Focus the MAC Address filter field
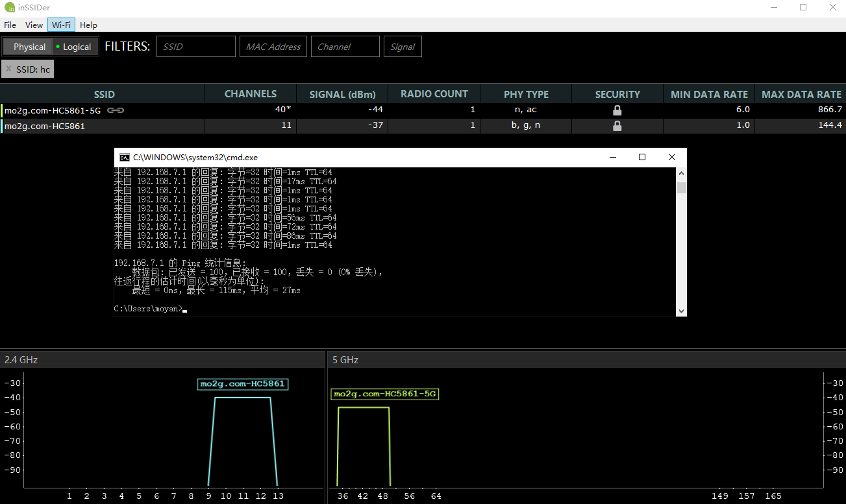The image size is (846, 504). tap(273, 47)
